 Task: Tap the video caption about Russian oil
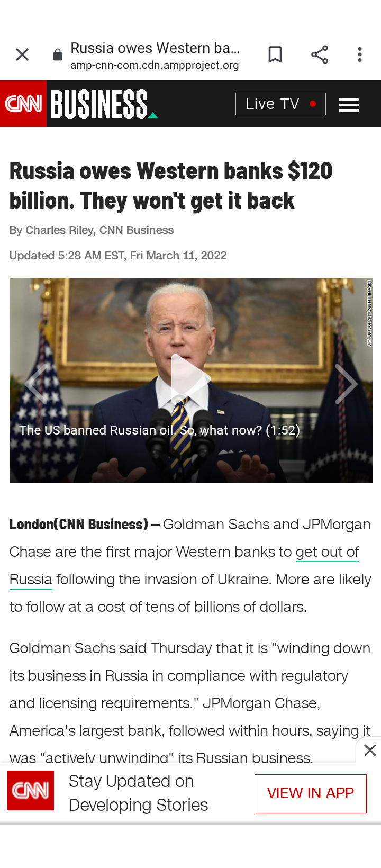(x=160, y=430)
